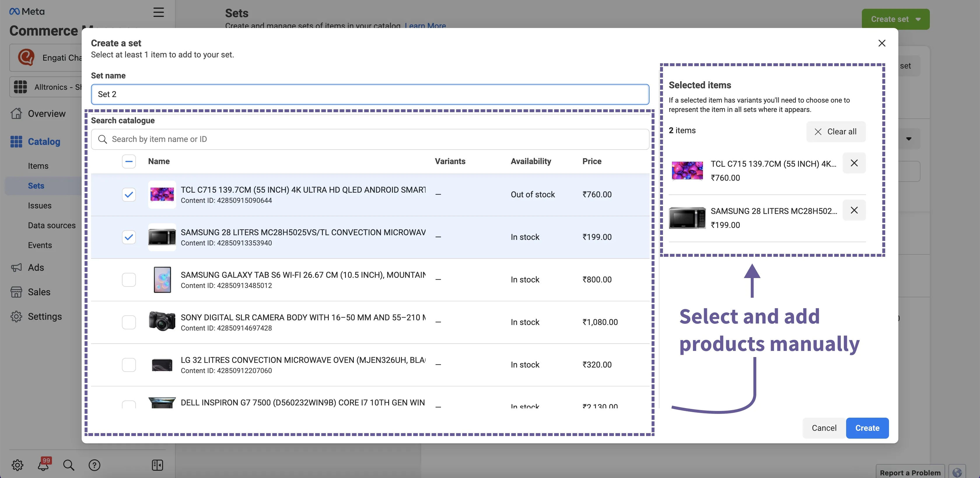
Task: Go to Overview in the sidebar
Action: click(x=46, y=113)
